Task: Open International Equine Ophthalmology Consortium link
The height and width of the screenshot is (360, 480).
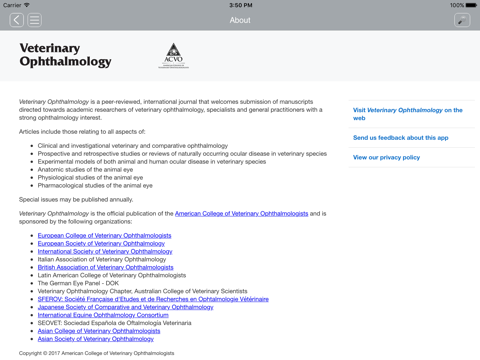Action: (103, 315)
